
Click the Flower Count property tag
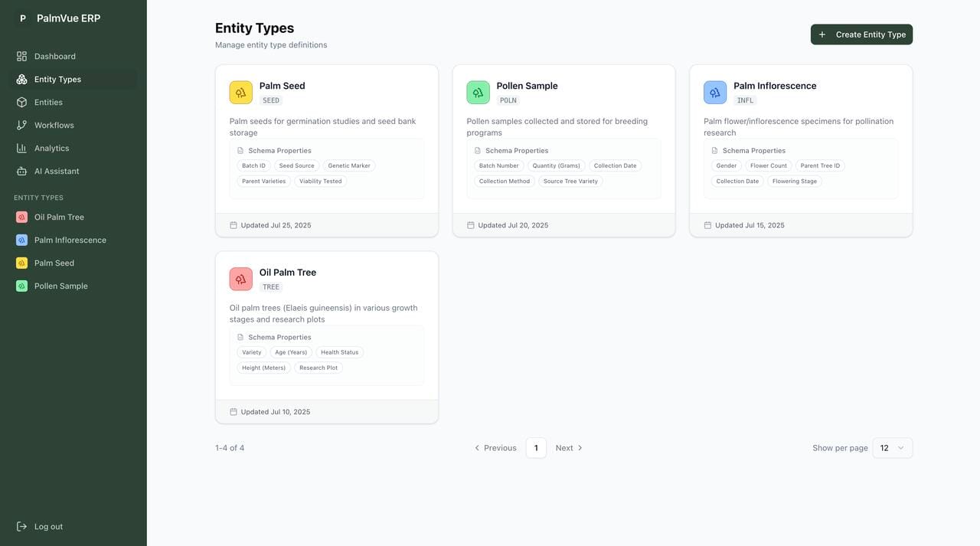pos(769,166)
